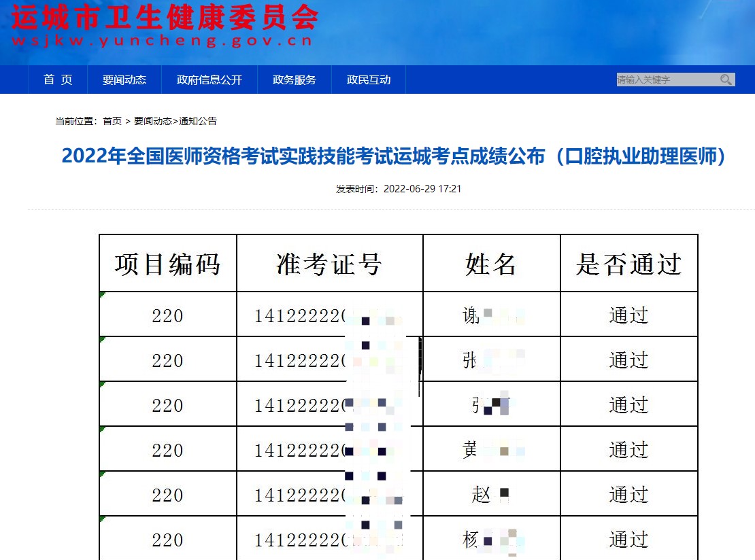Viewport: 755px width, 560px height.
Task: Click the search magnifier icon
Action: [x=726, y=80]
